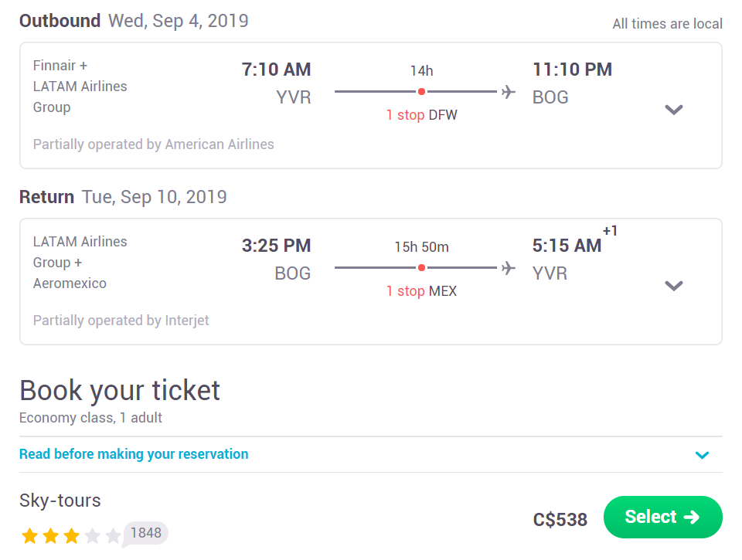This screenshot has width=742, height=560.
Task: Click the Select button for Sky-tours
Action: click(662, 517)
